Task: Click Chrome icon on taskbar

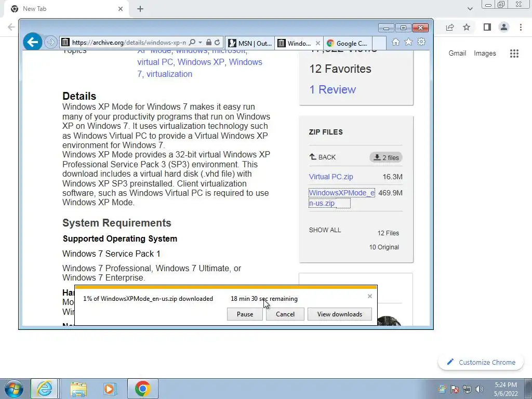Action: tap(142, 389)
